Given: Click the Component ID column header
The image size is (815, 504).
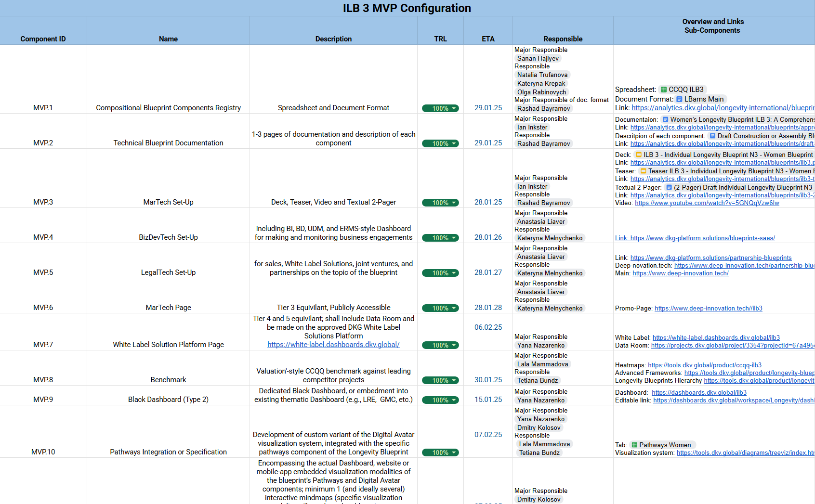Looking at the screenshot, I should [43, 39].
